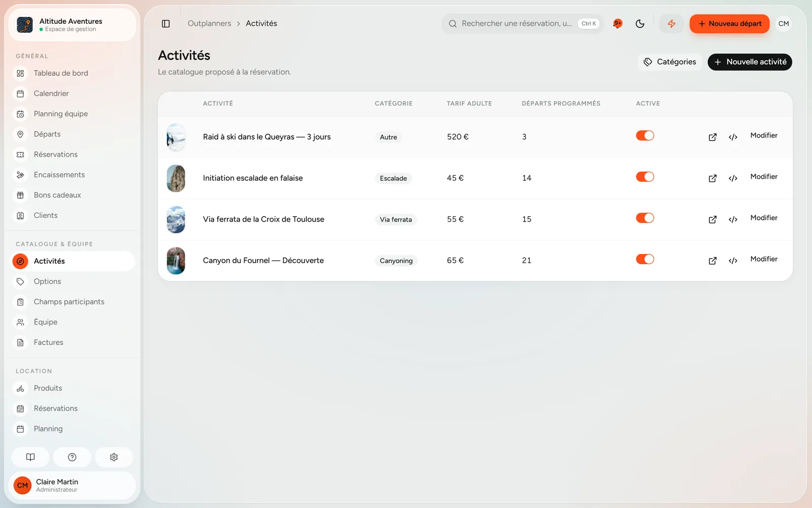
Task: Disable the Via ferrata activity toggle
Action: coord(645,218)
